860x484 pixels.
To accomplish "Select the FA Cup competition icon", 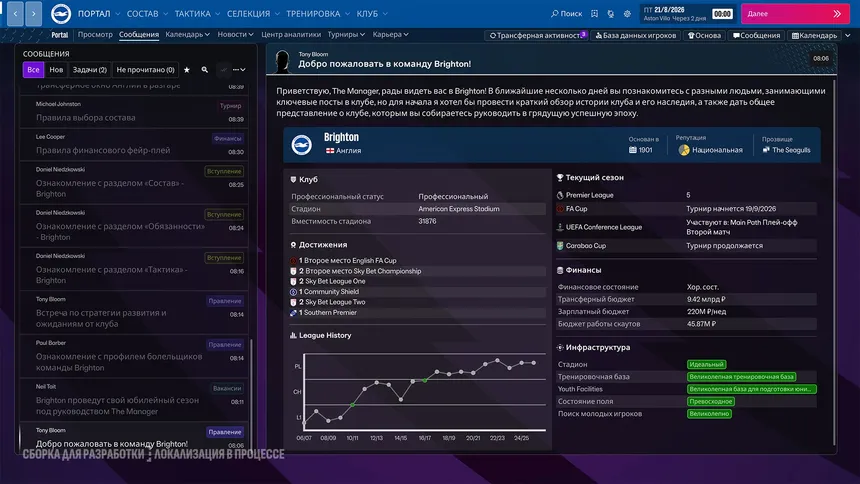I will (560, 209).
